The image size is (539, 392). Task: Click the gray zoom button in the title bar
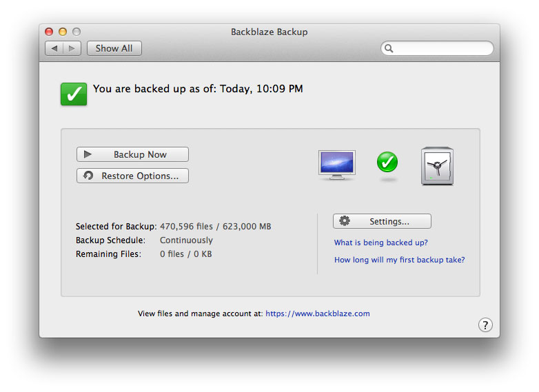click(77, 32)
